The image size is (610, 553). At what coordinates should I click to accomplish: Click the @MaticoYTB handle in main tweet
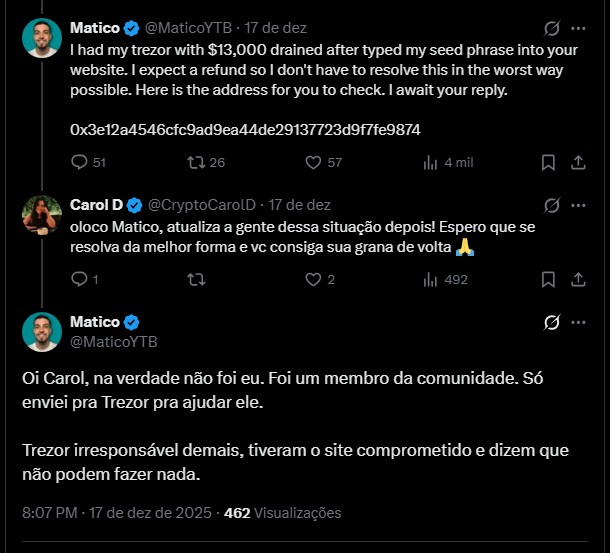(x=113, y=342)
